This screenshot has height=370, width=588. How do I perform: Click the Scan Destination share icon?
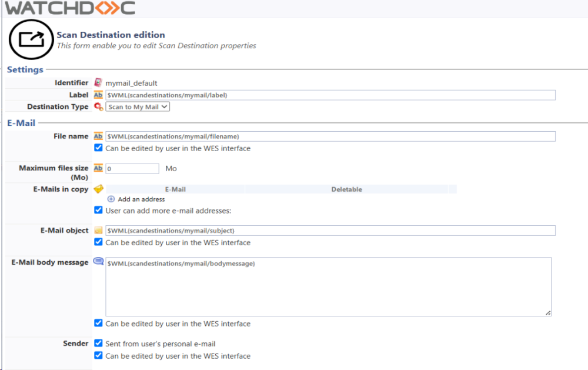point(31,39)
